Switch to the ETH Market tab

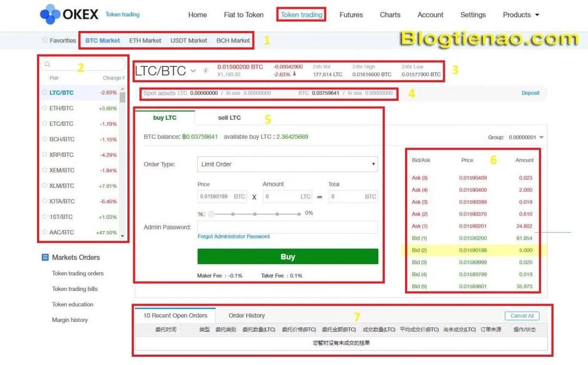tap(145, 40)
